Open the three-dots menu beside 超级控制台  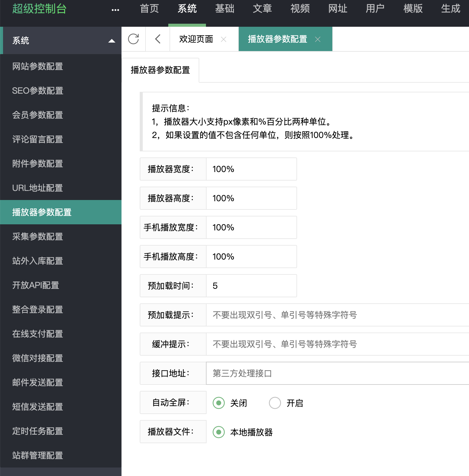(115, 10)
